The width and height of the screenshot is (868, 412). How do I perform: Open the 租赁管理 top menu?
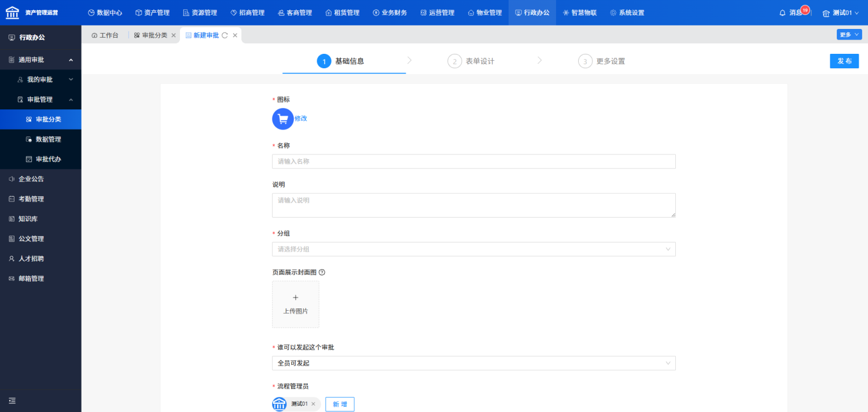pos(342,13)
